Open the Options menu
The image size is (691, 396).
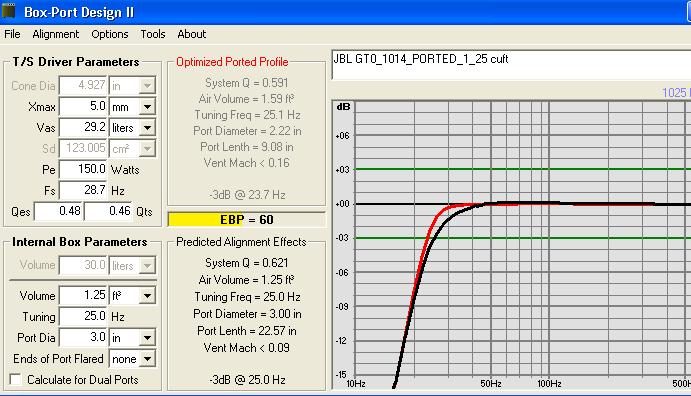click(110, 34)
